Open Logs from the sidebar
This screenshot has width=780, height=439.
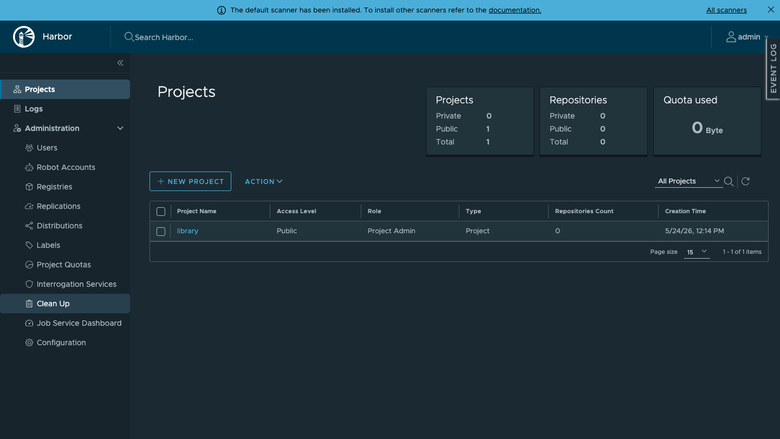point(65,109)
